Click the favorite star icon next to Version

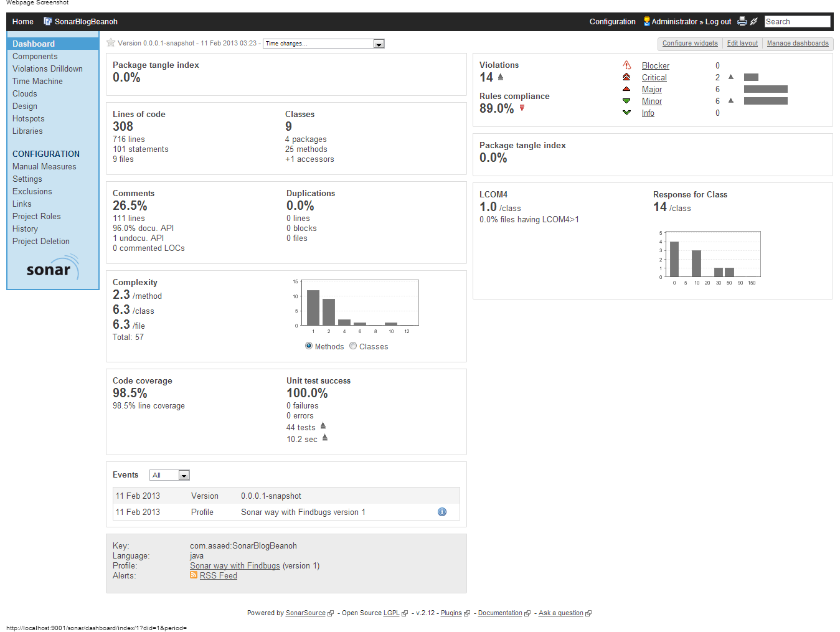tap(111, 43)
